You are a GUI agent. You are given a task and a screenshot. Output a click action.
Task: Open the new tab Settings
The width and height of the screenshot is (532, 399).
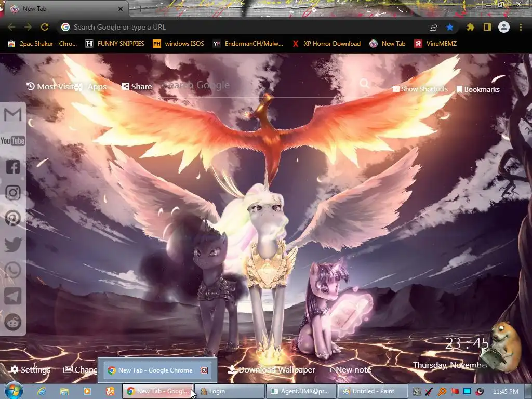coord(31,369)
